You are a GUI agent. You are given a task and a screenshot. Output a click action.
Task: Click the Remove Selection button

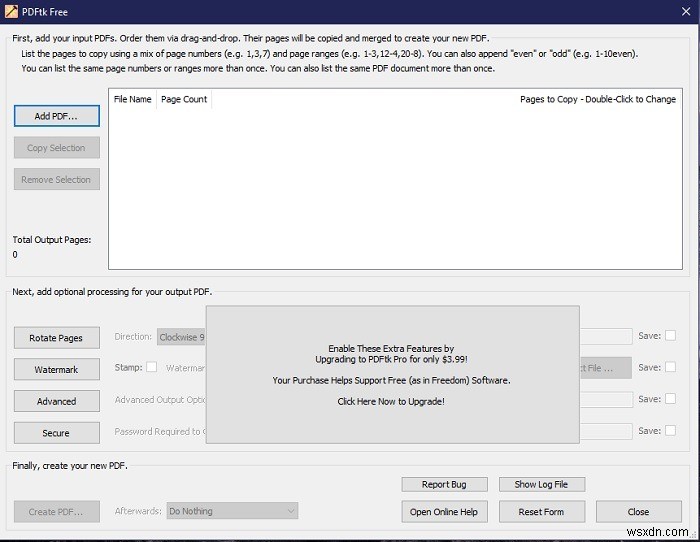pyautogui.click(x=56, y=179)
